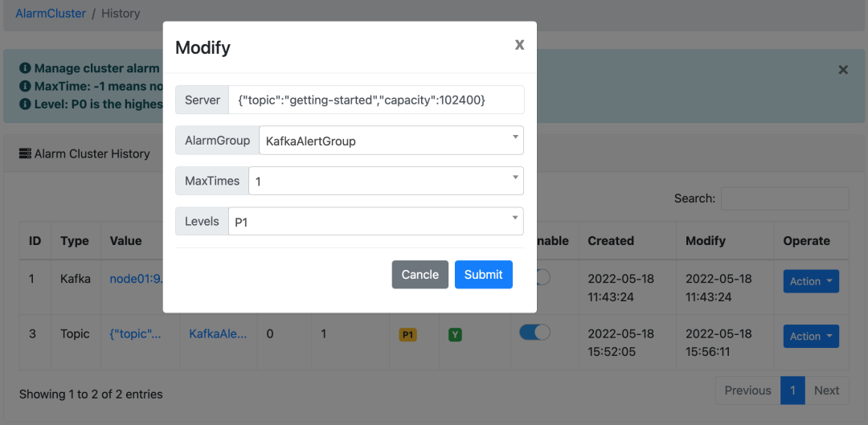Open the MaxTimes dropdown
868x425 pixels.
[x=386, y=181]
